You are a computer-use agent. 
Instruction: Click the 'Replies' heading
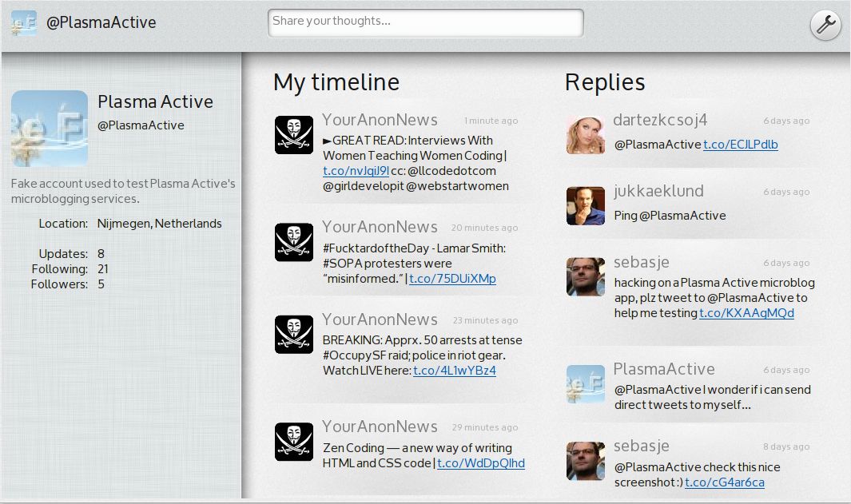click(605, 83)
